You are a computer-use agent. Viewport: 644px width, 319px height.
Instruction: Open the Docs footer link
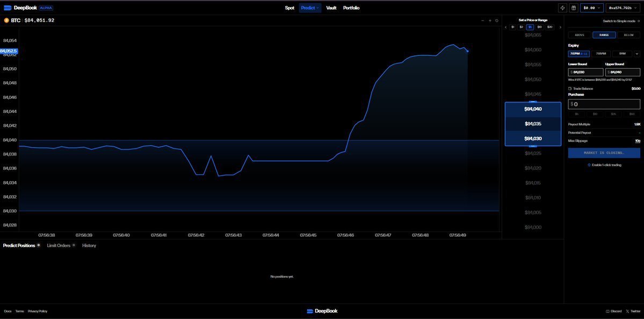[x=8, y=311]
